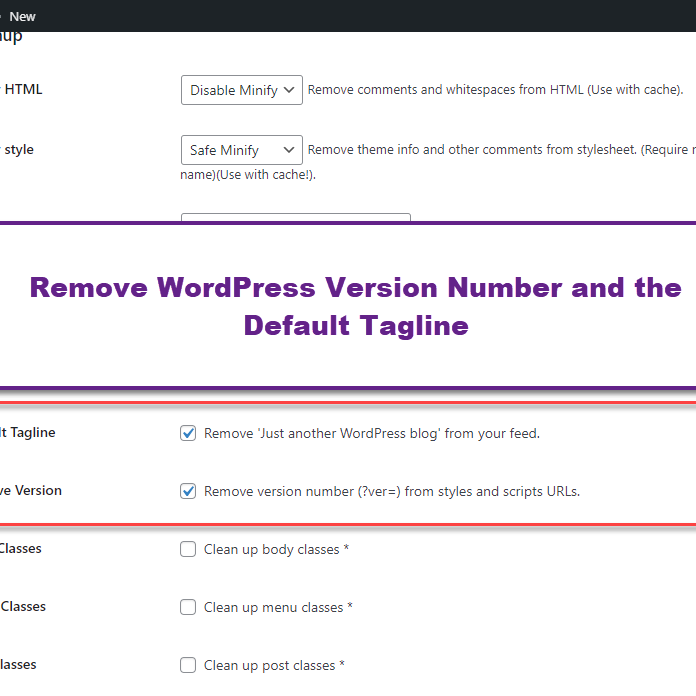Enable Clean up body classes checkbox

tap(188, 549)
